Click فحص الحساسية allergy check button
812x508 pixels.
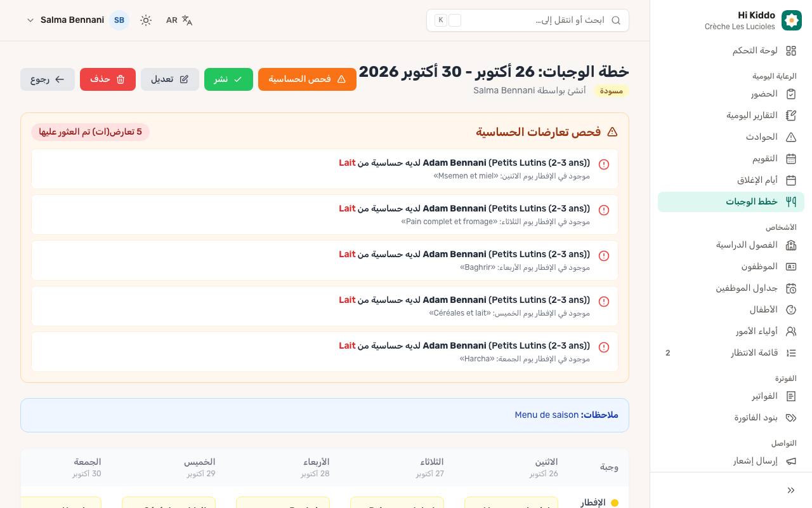click(307, 79)
